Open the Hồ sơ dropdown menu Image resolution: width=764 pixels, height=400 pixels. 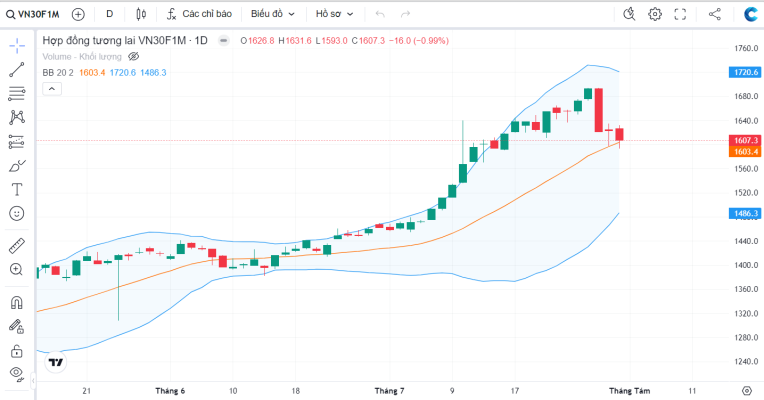pos(334,14)
